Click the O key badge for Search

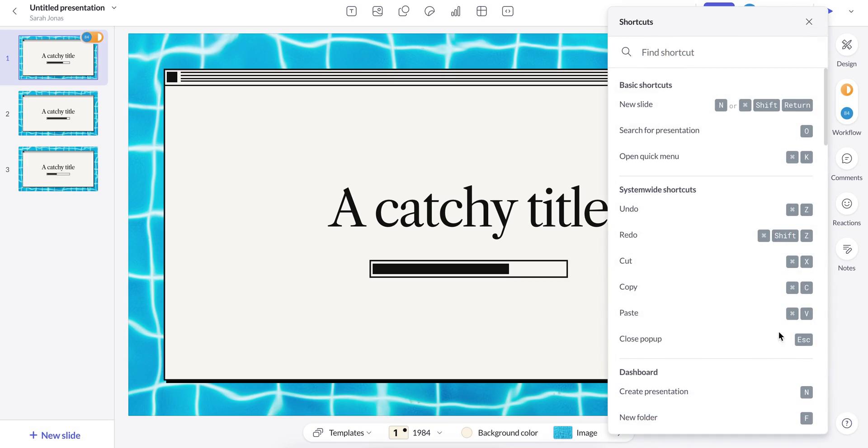pos(806,131)
